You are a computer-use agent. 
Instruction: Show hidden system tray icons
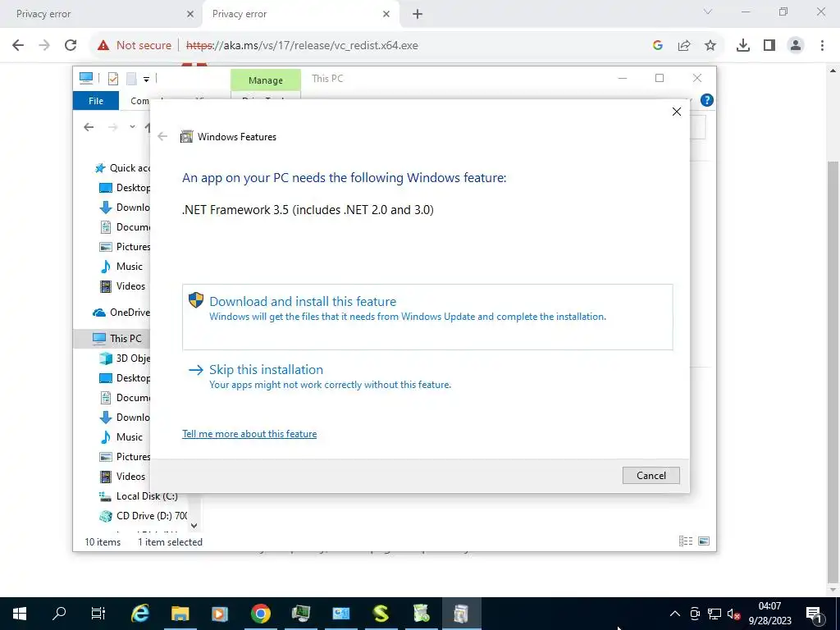pos(675,614)
